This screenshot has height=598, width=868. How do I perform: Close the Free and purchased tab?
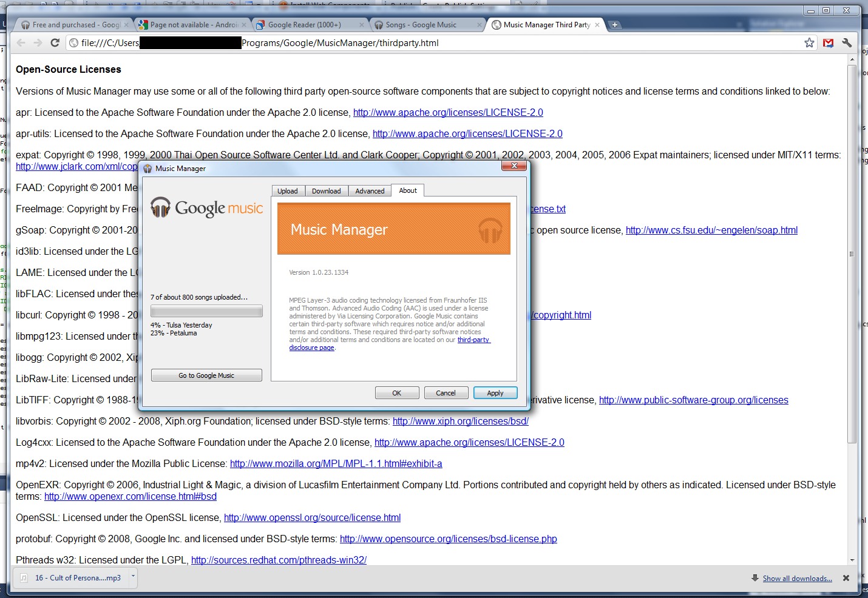[126, 25]
